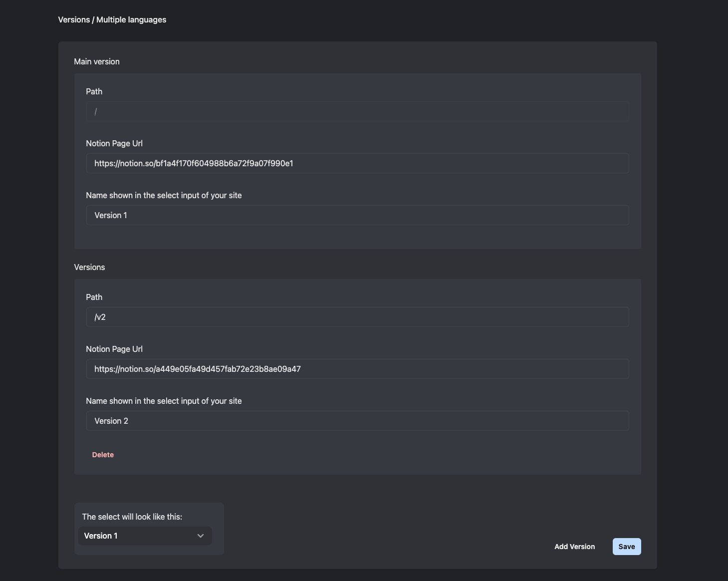Click the name label above "Version 2" field
Viewport: 728px width, 581px height.
tap(164, 401)
